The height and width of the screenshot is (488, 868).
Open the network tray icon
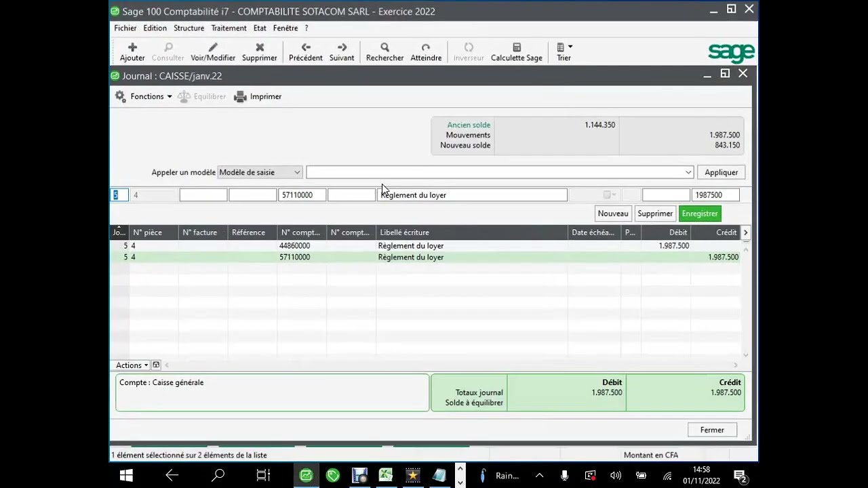pos(667,476)
